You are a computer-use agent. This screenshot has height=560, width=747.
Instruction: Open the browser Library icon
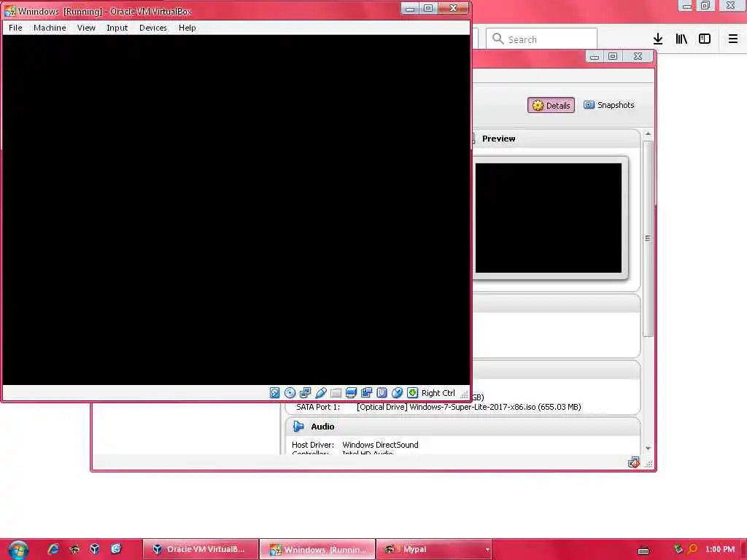pos(681,39)
